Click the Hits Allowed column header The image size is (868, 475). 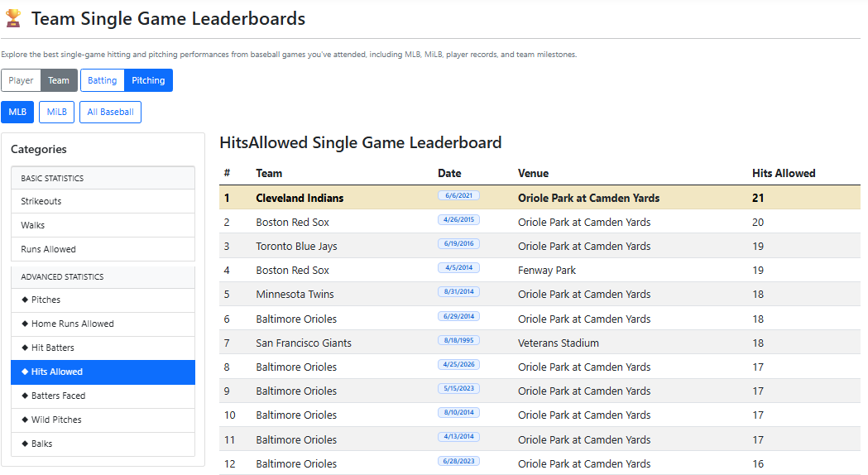[x=784, y=173]
